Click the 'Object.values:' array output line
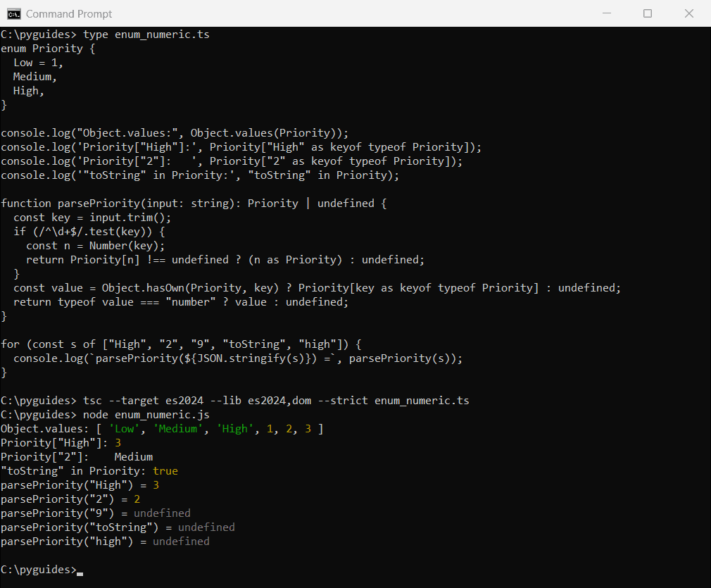The width and height of the screenshot is (711, 588). coord(162,429)
